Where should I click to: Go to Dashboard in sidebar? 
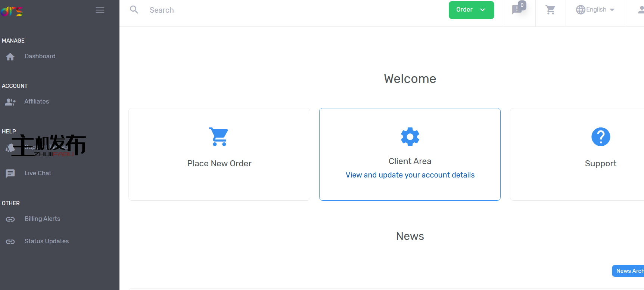40,56
